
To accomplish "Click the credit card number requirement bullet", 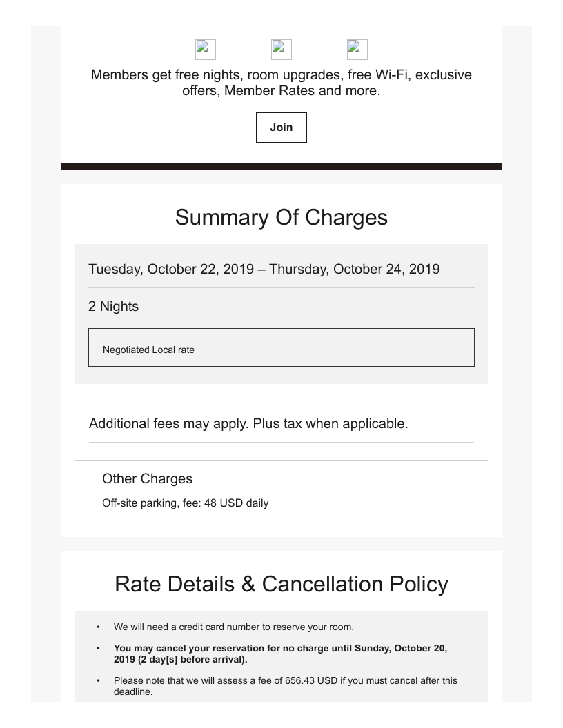I will 233,627.
